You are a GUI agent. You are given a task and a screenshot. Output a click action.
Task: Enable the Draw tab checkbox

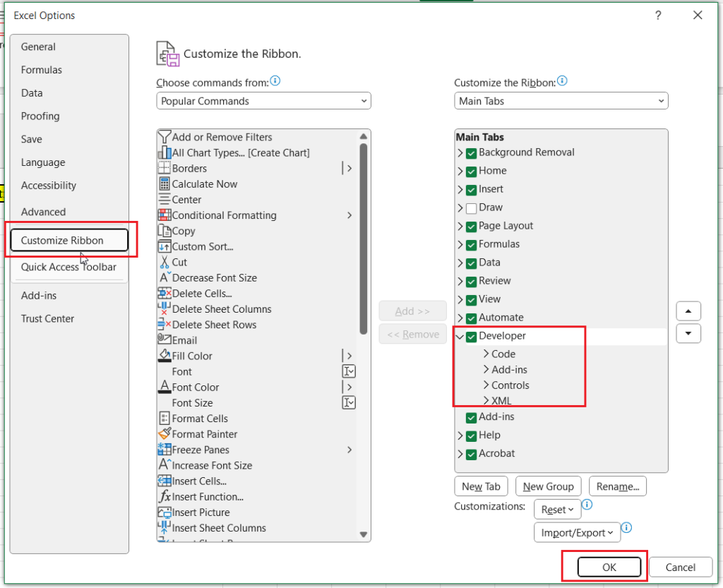[472, 208]
